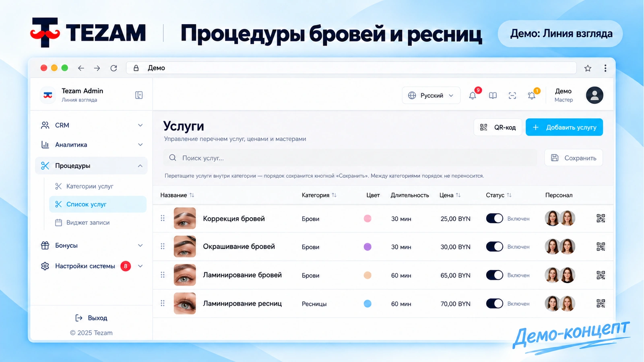Expand the Аналитика menu section

(91, 145)
